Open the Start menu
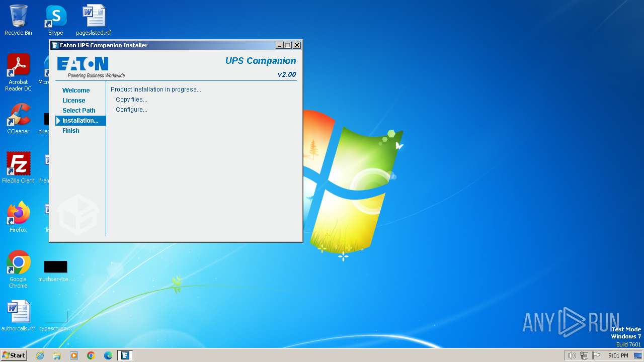 (x=14, y=355)
